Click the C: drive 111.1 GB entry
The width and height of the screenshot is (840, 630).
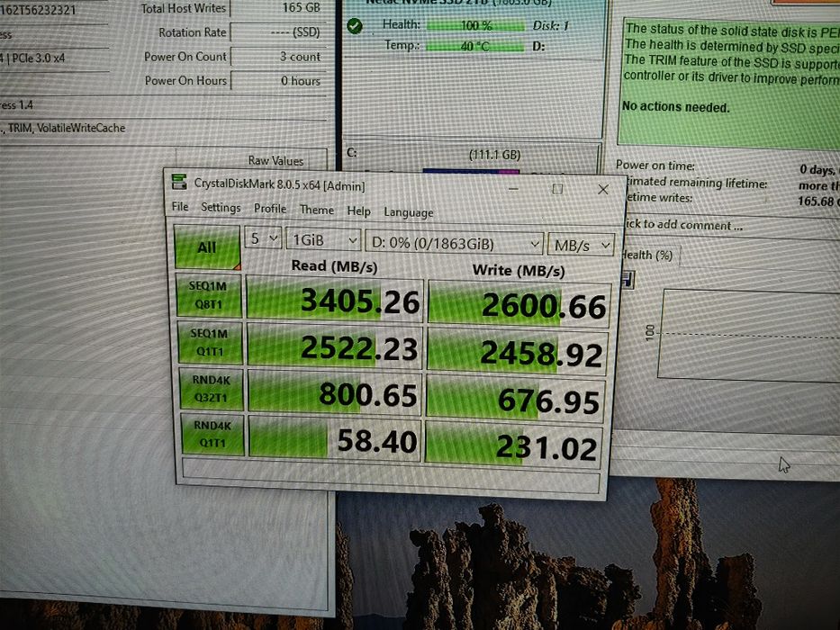pos(472,156)
